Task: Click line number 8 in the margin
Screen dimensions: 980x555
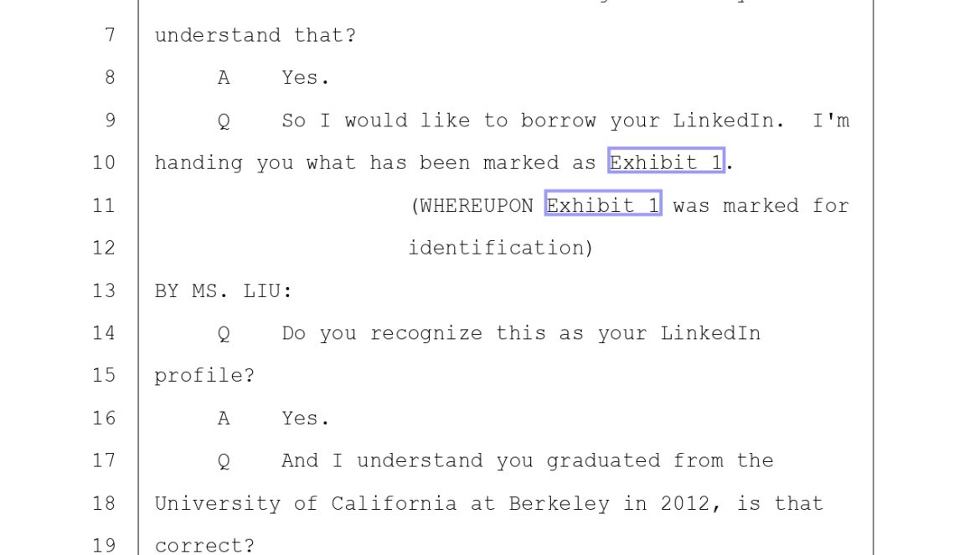Action: (x=110, y=77)
